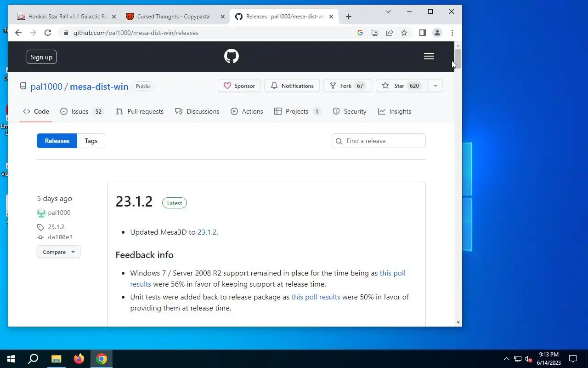
Task: Open the Security tab
Action: tap(350, 111)
